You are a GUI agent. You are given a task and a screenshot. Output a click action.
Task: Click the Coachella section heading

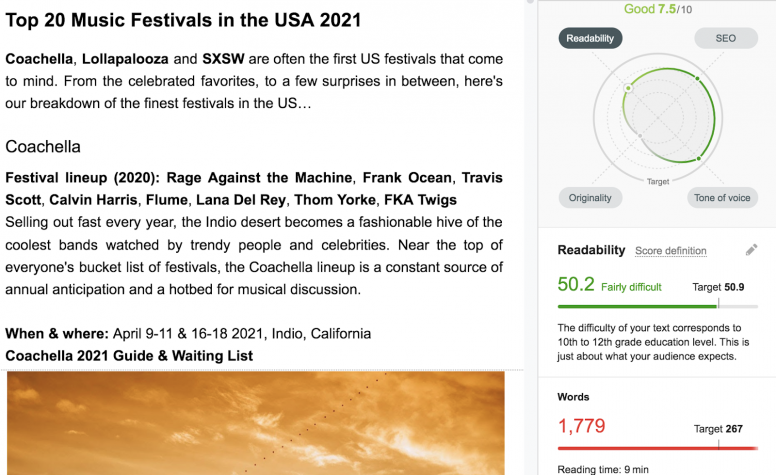coord(43,147)
